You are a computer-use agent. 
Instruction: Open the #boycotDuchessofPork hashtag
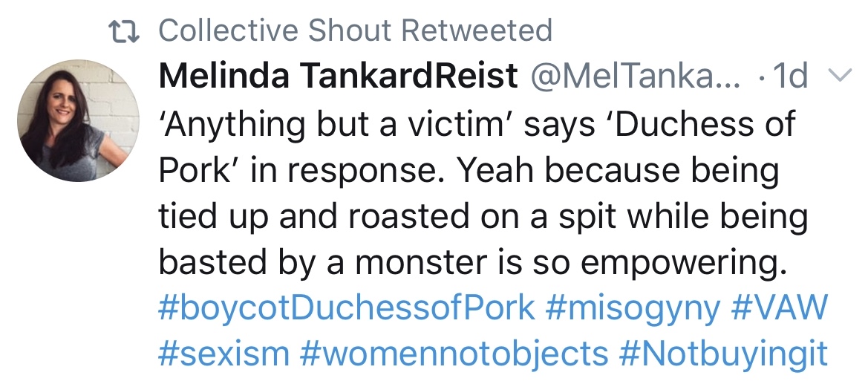coord(346,308)
